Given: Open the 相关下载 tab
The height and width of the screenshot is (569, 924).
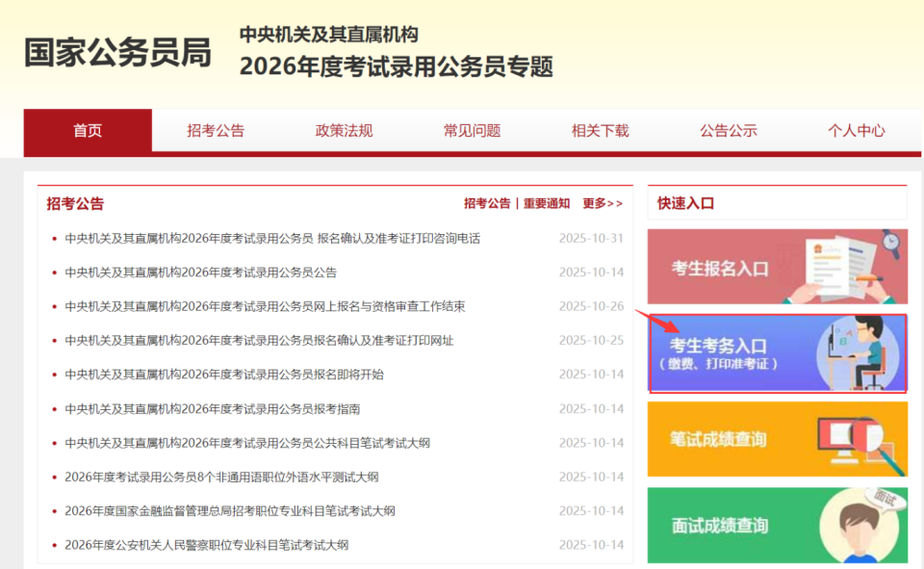Looking at the screenshot, I should click(x=599, y=132).
